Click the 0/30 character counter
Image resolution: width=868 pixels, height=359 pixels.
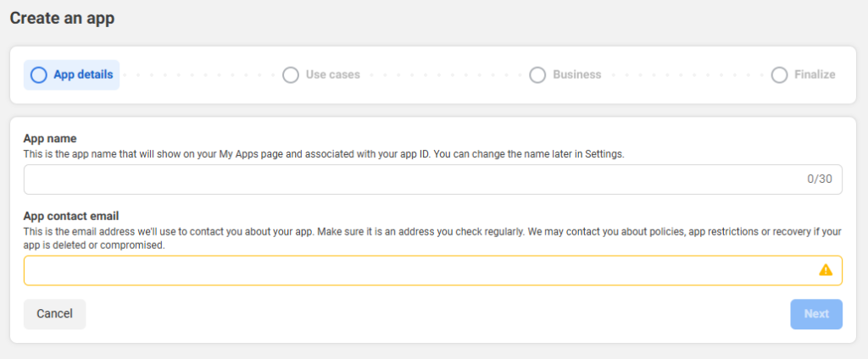click(x=820, y=179)
